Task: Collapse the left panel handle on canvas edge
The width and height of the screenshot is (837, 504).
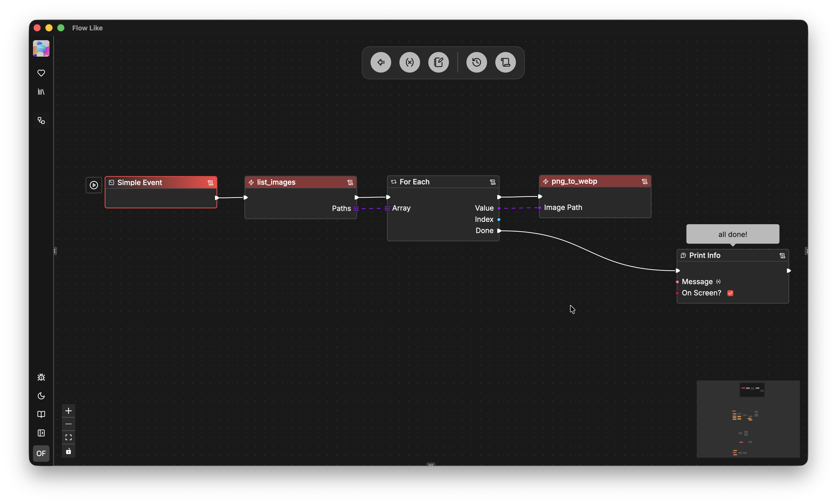Action: coord(55,251)
